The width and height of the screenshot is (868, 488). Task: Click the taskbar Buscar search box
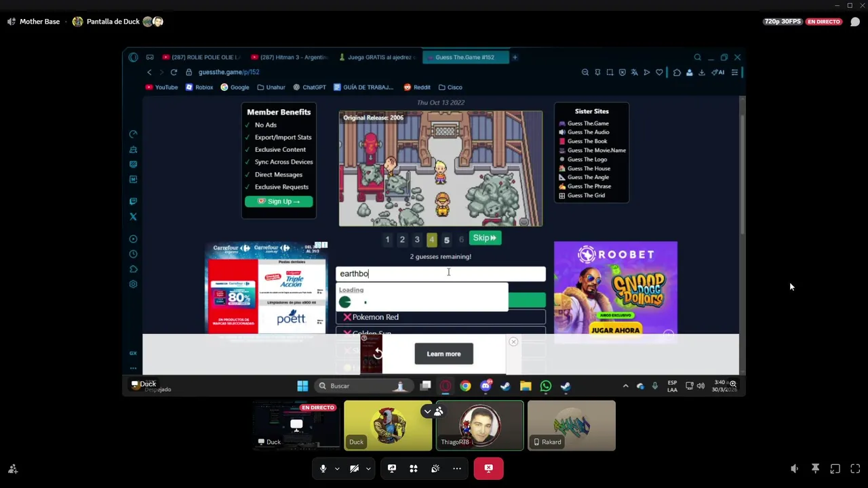[x=363, y=386]
